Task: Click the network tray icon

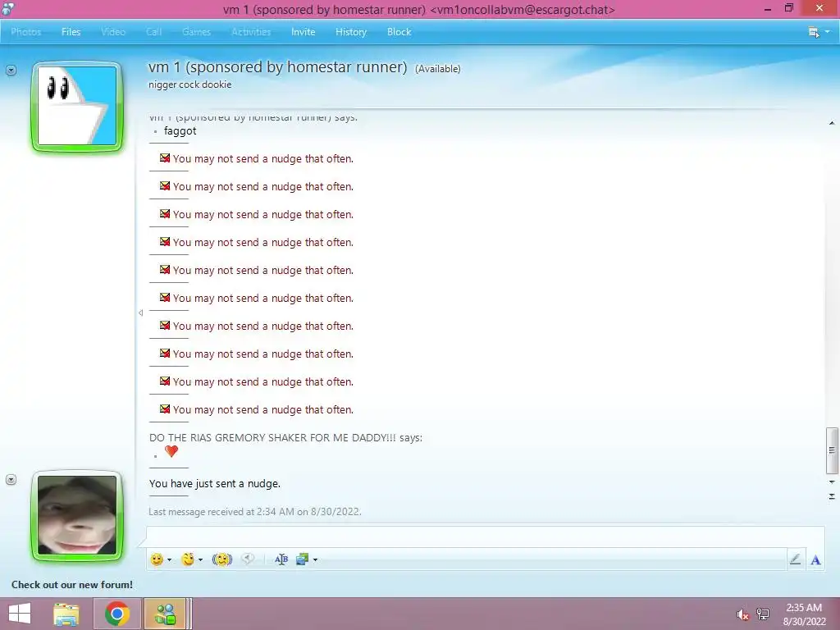Action: click(x=763, y=614)
